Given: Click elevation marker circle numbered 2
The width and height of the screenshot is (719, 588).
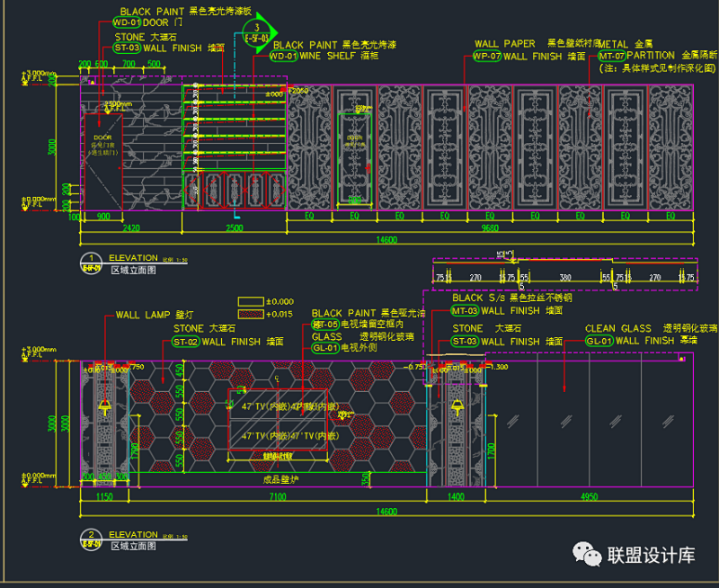Looking at the screenshot, I should pyautogui.click(x=91, y=540).
